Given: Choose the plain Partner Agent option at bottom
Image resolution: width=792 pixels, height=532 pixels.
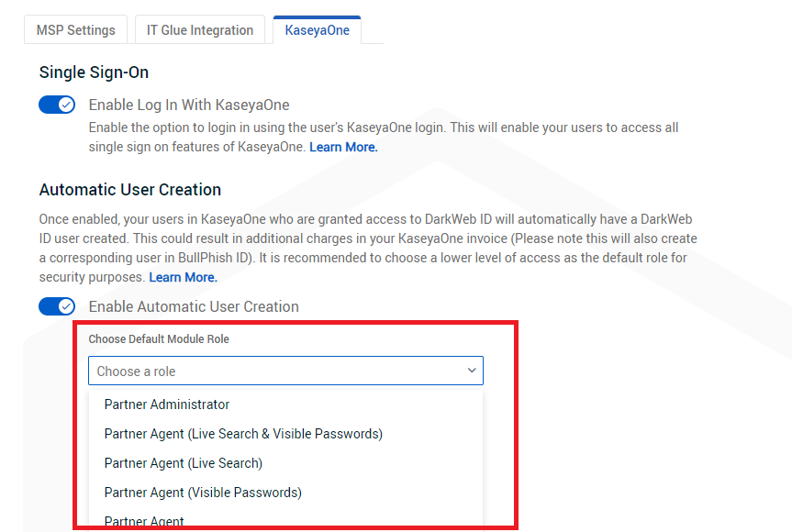Looking at the screenshot, I should 144,521.
